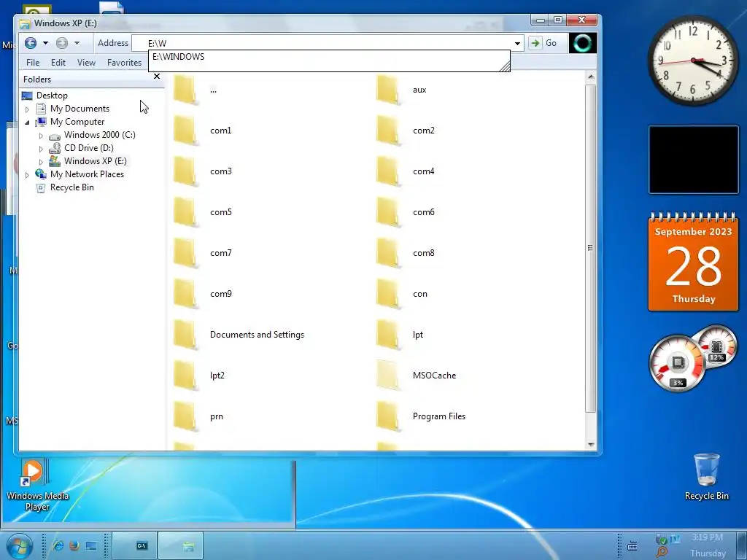Open the Back history dropdown arrow
This screenshot has height=560, width=747.
click(45, 43)
